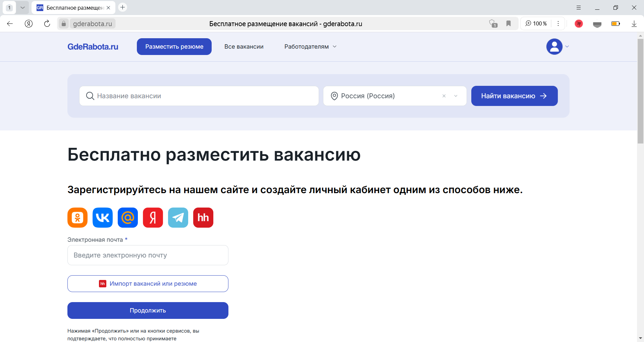Open page options three-dot menu
Viewport: 644px width, 342px height.
(x=558, y=23)
